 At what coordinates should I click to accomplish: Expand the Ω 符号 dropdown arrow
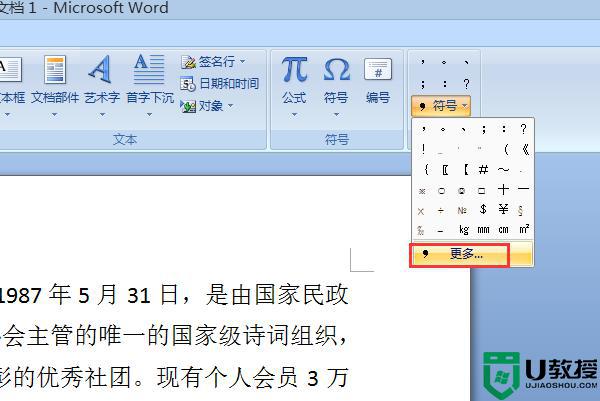[336, 114]
